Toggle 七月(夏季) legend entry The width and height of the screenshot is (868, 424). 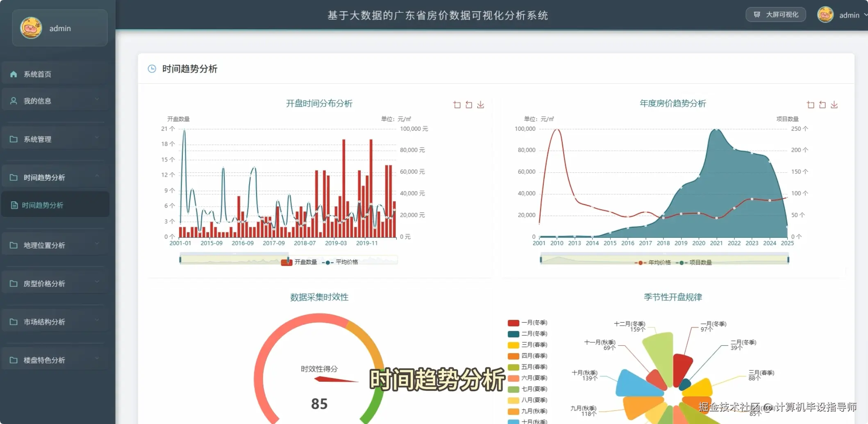tap(527, 390)
